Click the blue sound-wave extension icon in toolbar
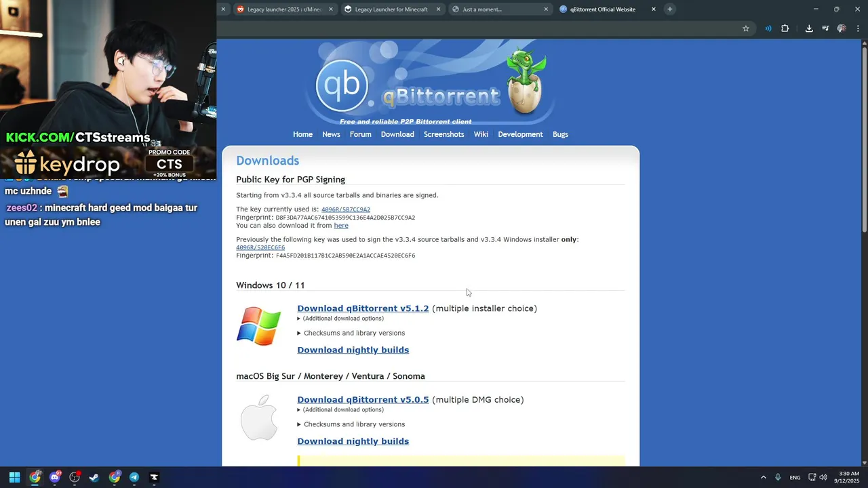The height and width of the screenshot is (488, 868). coord(768,28)
